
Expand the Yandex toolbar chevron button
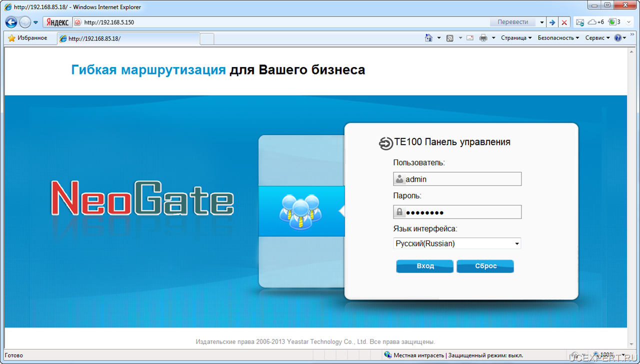pyautogui.click(x=628, y=22)
